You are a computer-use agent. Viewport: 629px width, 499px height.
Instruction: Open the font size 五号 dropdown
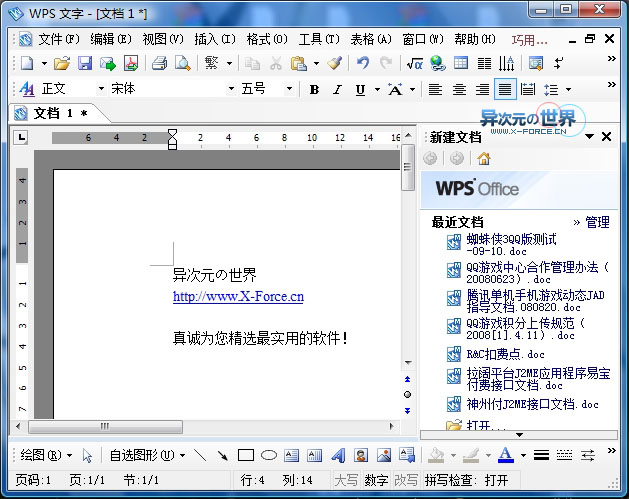click(289, 89)
